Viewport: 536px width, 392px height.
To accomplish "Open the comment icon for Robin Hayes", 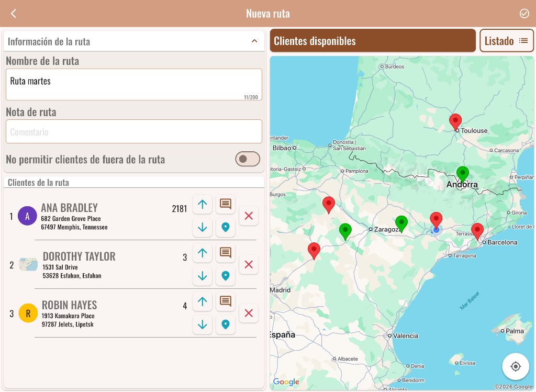I will click(x=226, y=301).
